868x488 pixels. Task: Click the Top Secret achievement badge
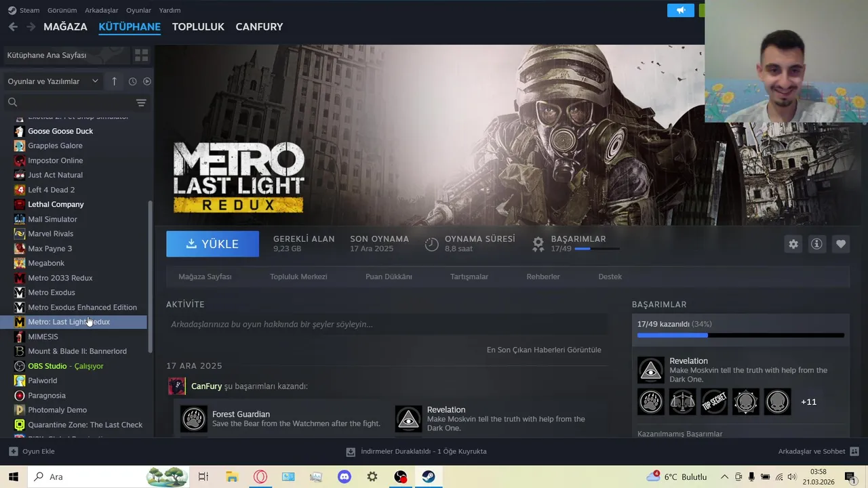pos(714,401)
